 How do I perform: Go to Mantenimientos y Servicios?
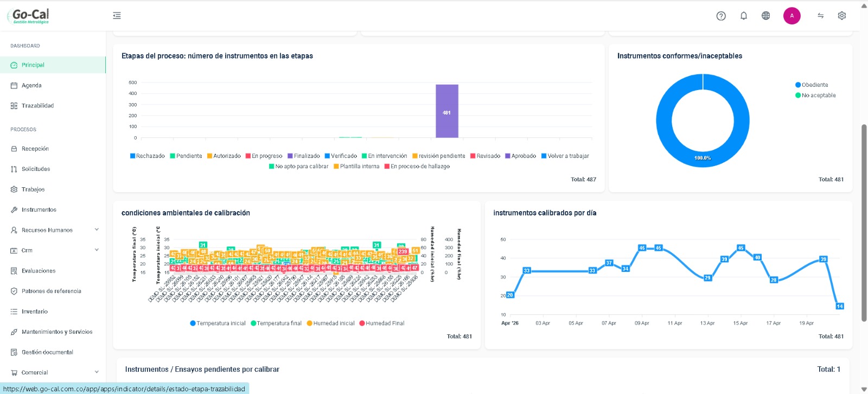53,332
